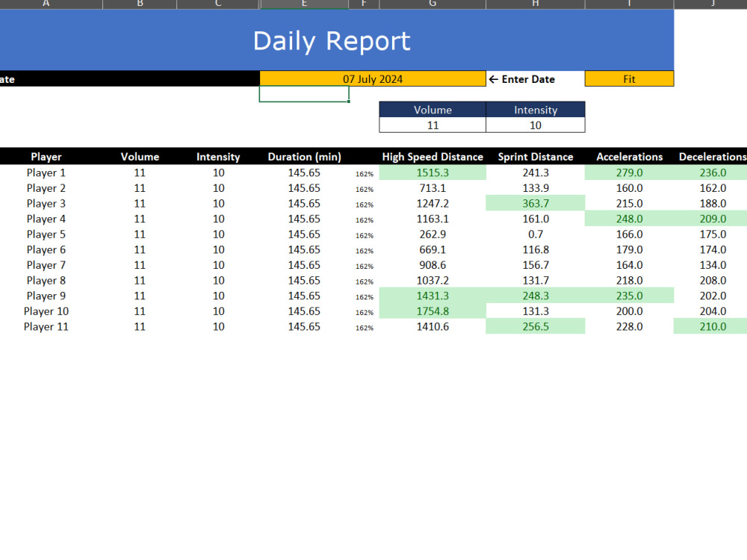The width and height of the screenshot is (747, 560).
Task: Select high speed distance value 262.9
Action: [x=433, y=234]
